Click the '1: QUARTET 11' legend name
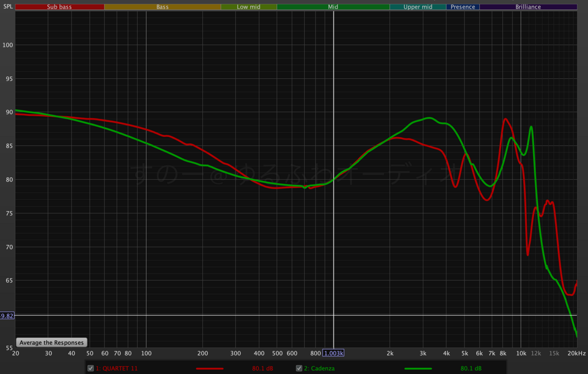 click(116, 368)
